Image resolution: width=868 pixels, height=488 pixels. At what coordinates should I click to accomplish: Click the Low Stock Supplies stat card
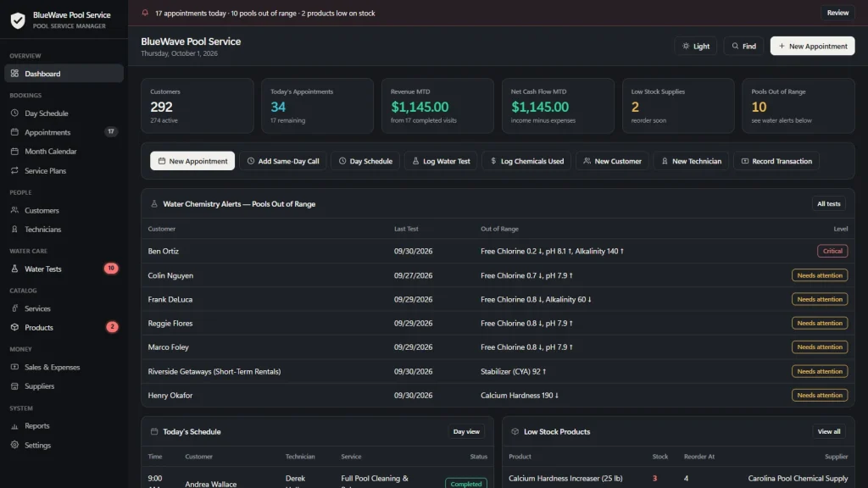pos(678,106)
